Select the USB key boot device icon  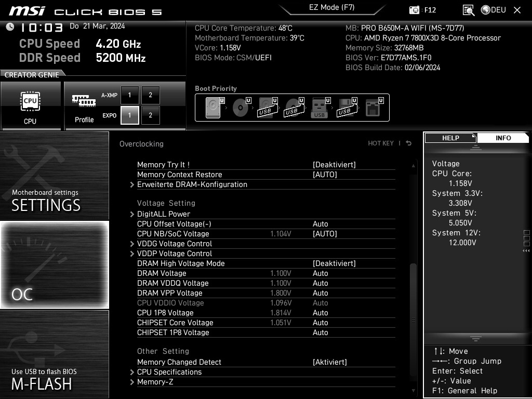click(321, 108)
